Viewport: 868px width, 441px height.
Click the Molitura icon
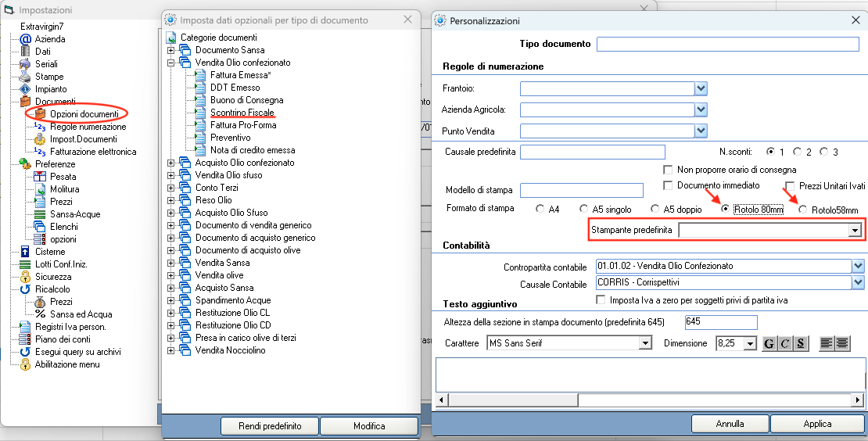[x=41, y=189]
